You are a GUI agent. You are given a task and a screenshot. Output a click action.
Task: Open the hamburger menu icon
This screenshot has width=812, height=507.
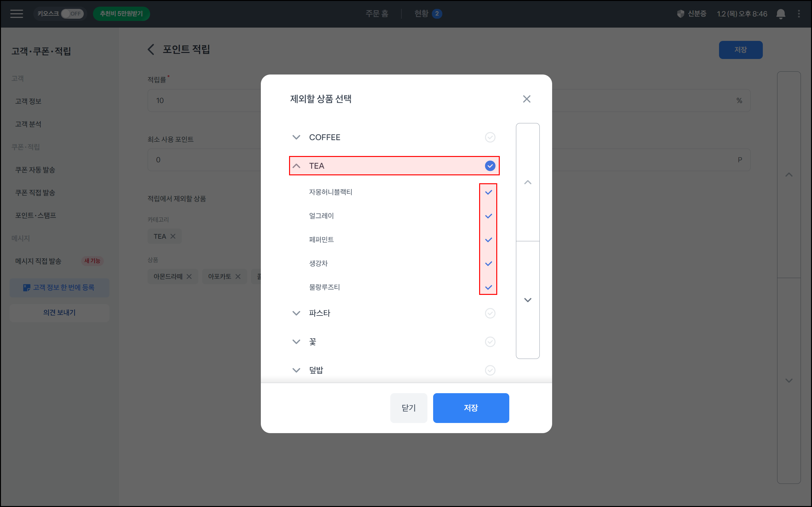(x=17, y=14)
